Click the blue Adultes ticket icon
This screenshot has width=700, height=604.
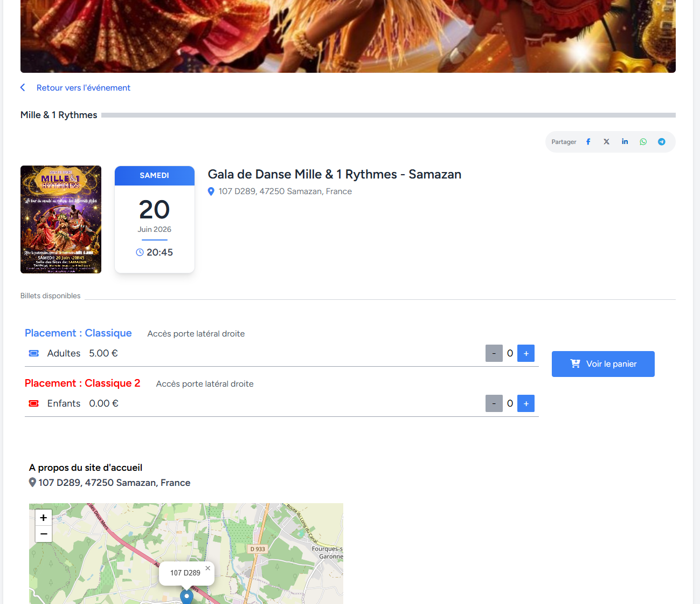(33, 353)
